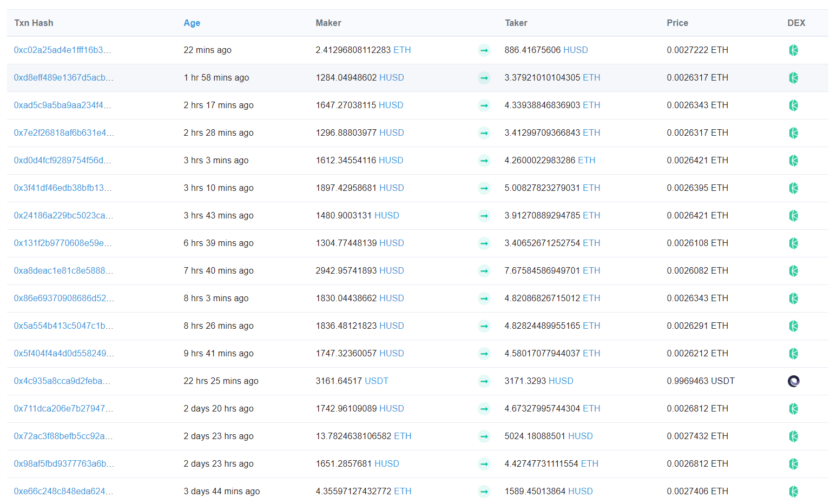Toggle the Age column header format
This screenshot has height=504, width=830.
(x=192, y=23)
